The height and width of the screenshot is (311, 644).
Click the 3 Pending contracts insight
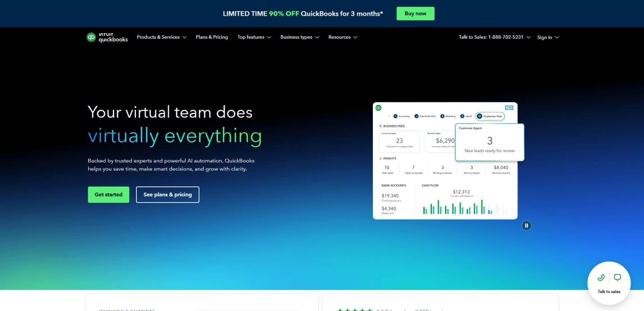click(442, 170)
